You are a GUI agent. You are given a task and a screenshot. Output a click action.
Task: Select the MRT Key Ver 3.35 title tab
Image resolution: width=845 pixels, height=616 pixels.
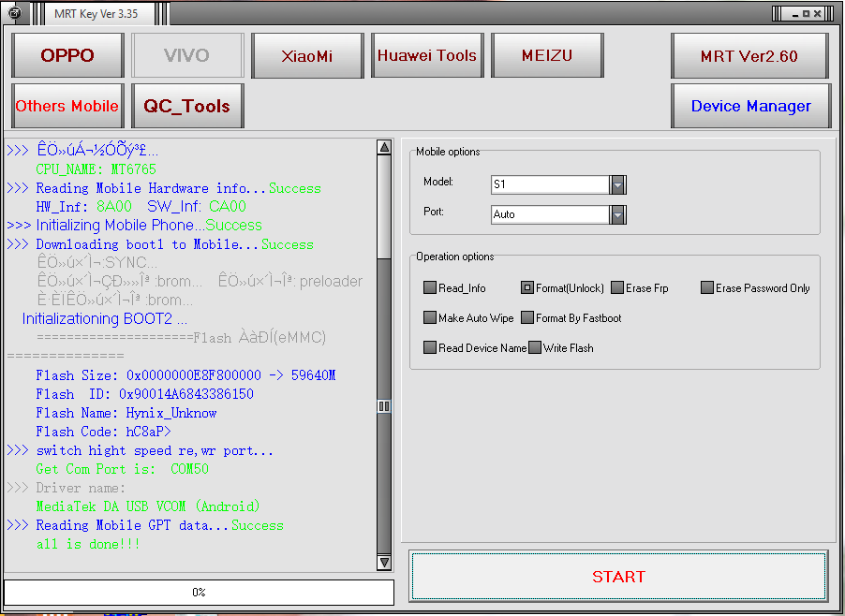click(96, 14)
